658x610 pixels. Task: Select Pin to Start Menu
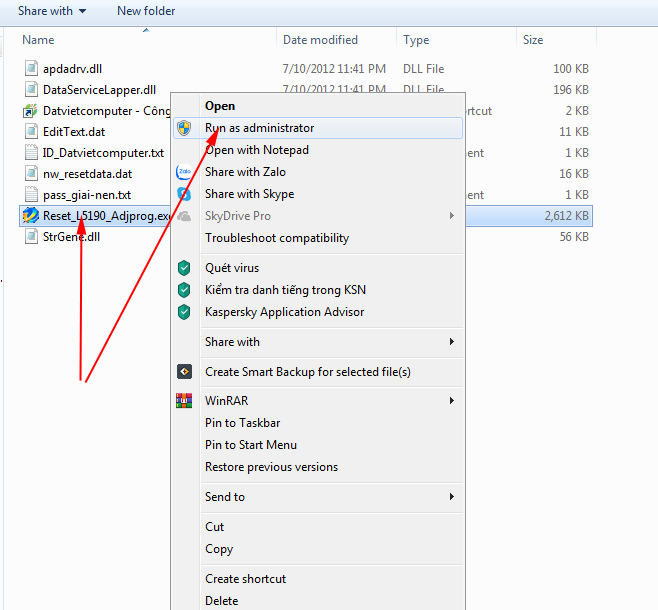tap(318, 445)
